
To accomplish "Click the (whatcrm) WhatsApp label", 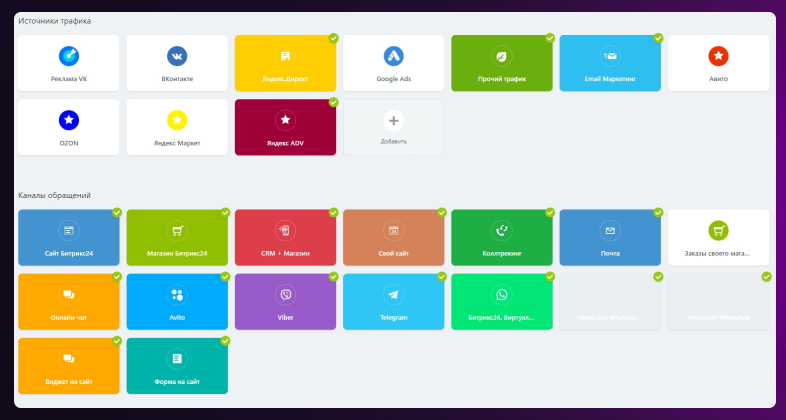I will pyautogui.click(x=718, y=318).
